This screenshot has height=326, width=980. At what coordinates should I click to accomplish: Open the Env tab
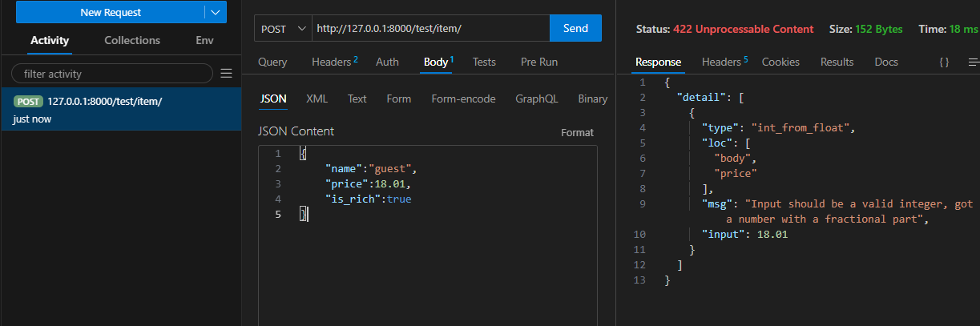(204, 40)
